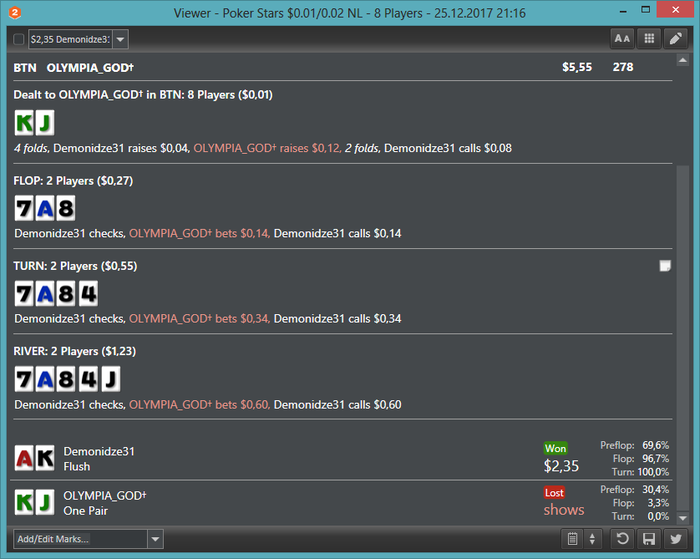700x559 pixels.
Task: Expand the $2,35 Demonidze31 dropdown arrow
Action: coord(120,39)
